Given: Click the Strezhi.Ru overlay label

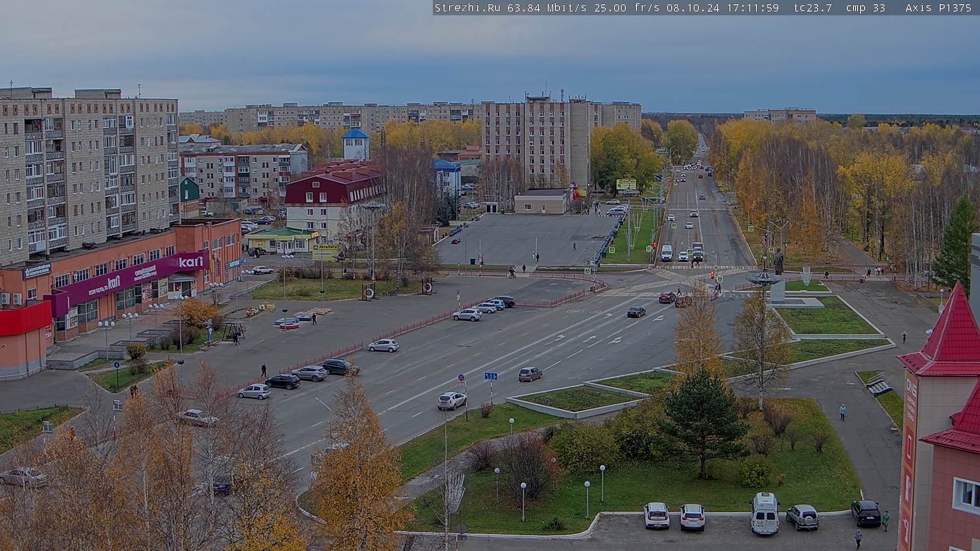Looking at the screenshot, I should click(467, 8).
